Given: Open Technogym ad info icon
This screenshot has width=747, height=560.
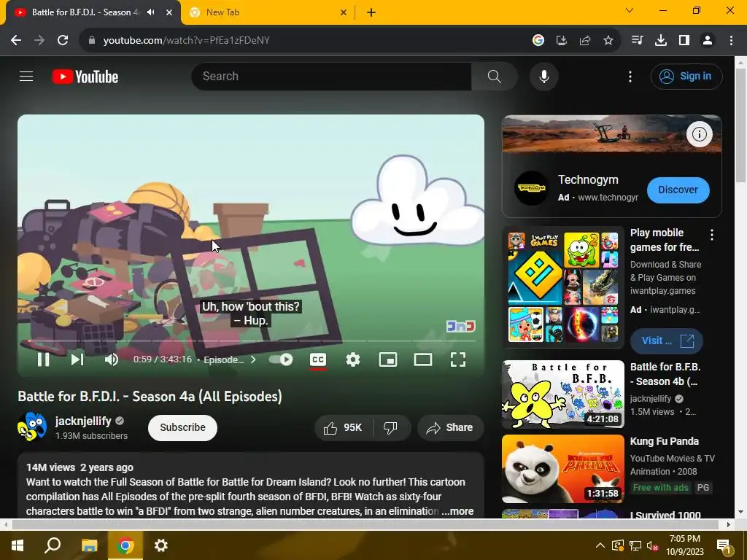Looking at the screenshot, I should [x=699, y=134].
